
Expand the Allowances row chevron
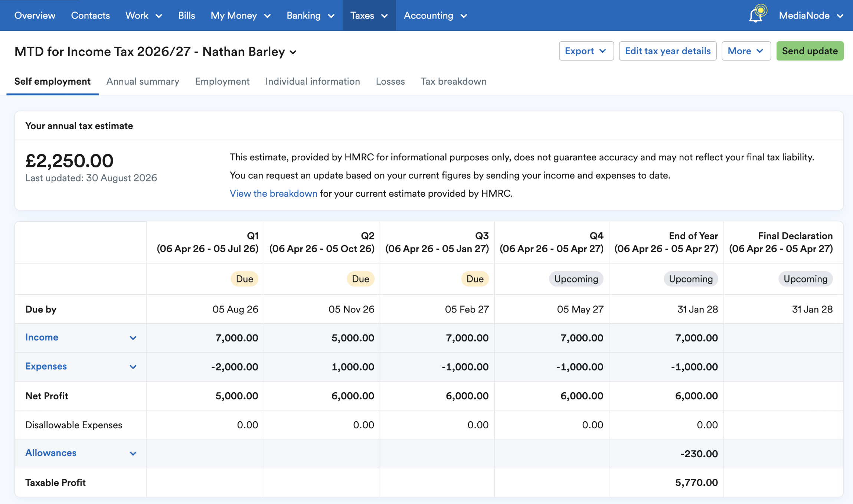pyautogui.click(x=133, y=454)
